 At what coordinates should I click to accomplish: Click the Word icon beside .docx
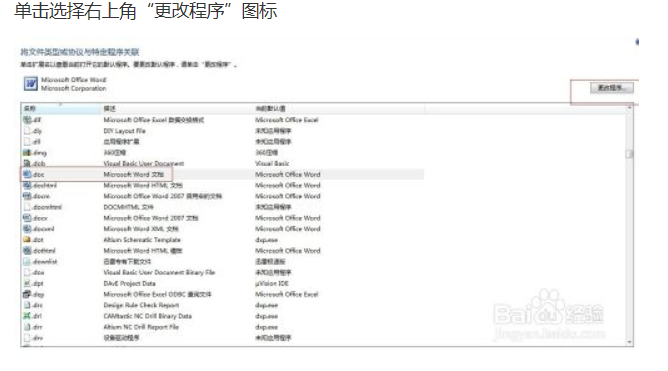click(x=27, y=218)
